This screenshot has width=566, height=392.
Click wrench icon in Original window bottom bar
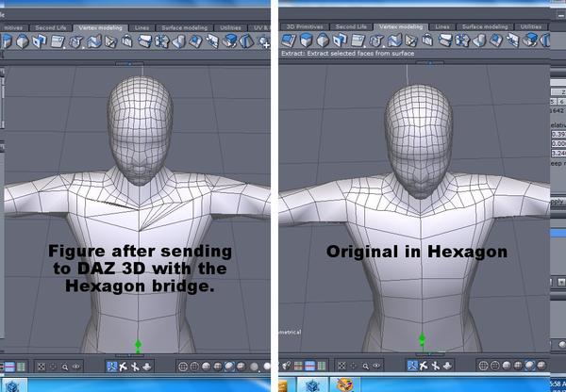pos(286,366)
